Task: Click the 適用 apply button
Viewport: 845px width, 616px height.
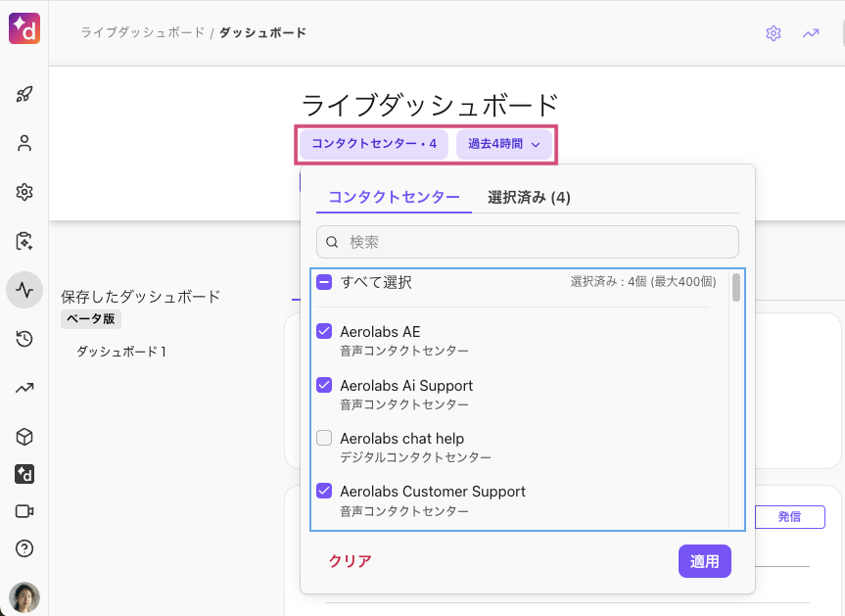Action: [x=704, y=561]
